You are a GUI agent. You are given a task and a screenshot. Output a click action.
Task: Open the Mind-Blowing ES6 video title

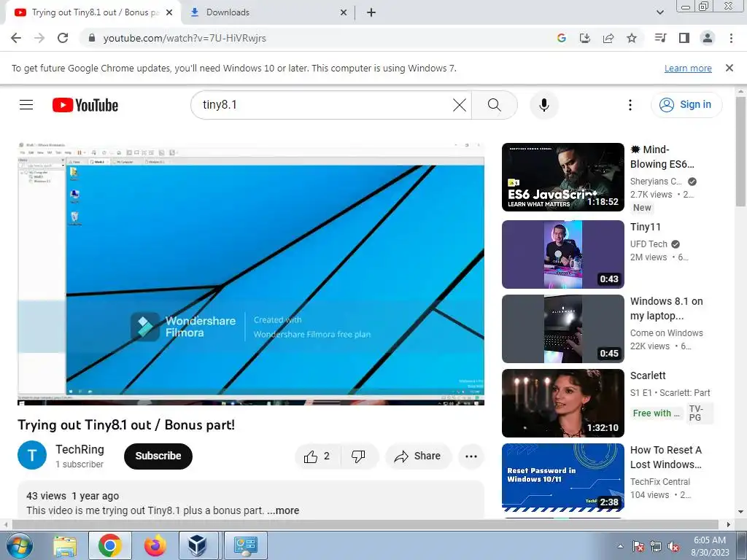[x=662, y=157]
